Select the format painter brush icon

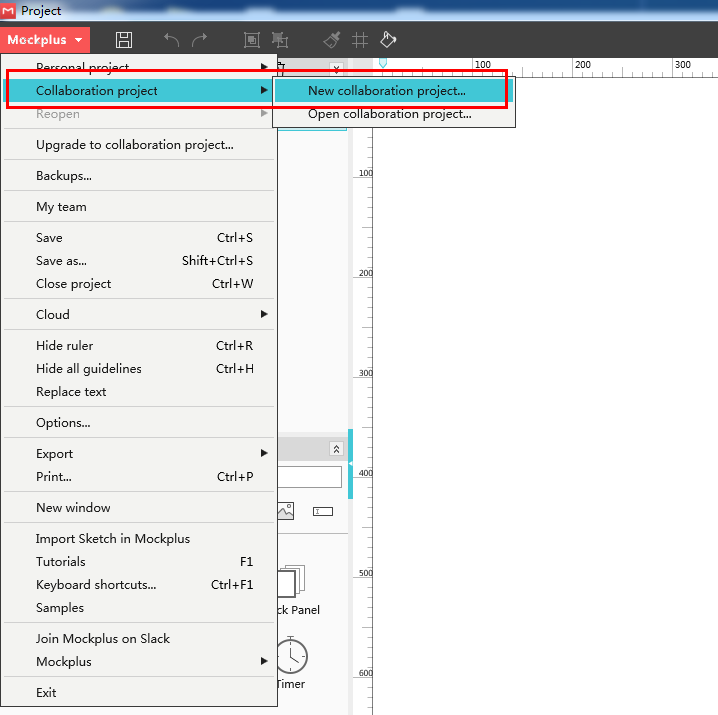(332, 40)
